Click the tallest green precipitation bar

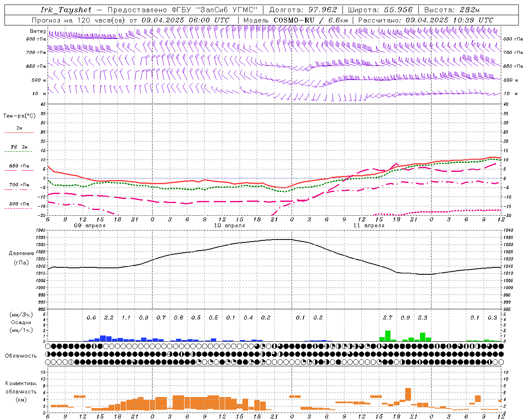click(388, 336)
